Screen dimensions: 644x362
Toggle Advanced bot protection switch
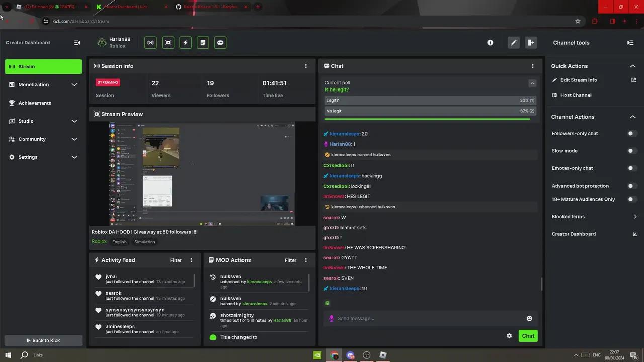coord(632,186)
